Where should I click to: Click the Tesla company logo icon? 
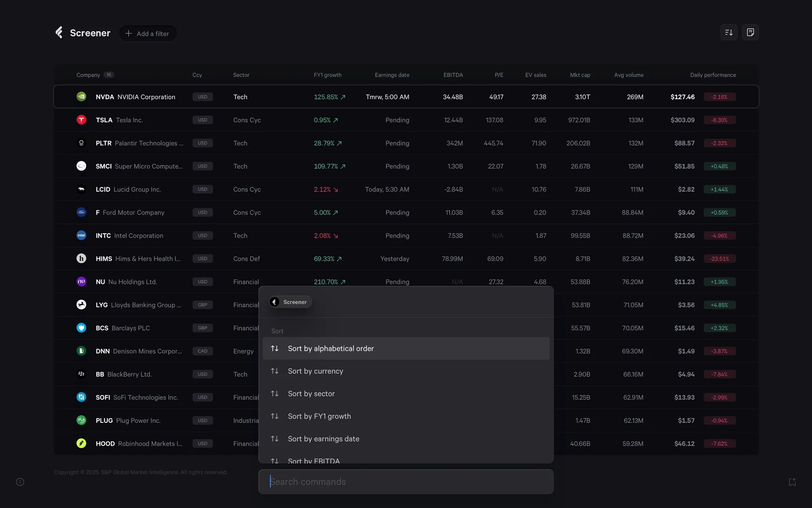81,120
